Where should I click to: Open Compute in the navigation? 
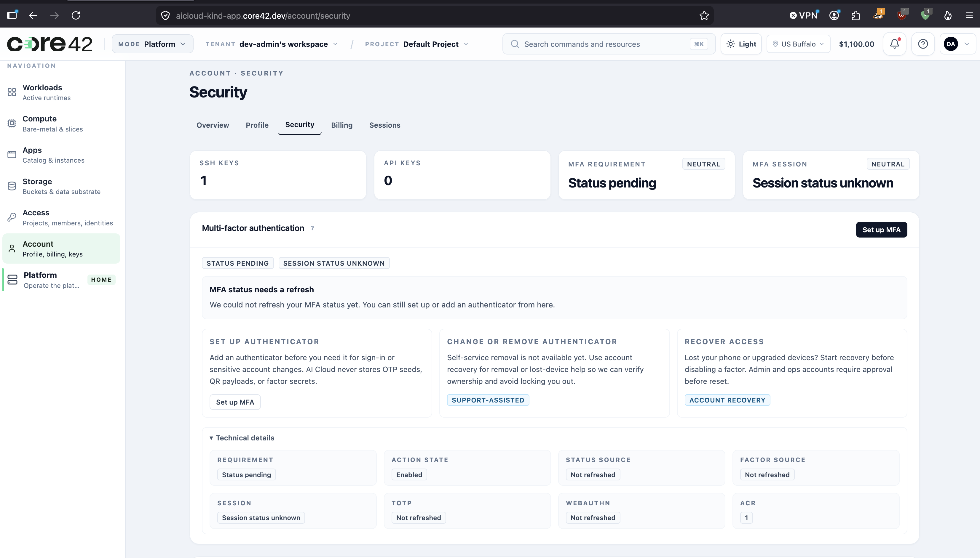[61, 124]
